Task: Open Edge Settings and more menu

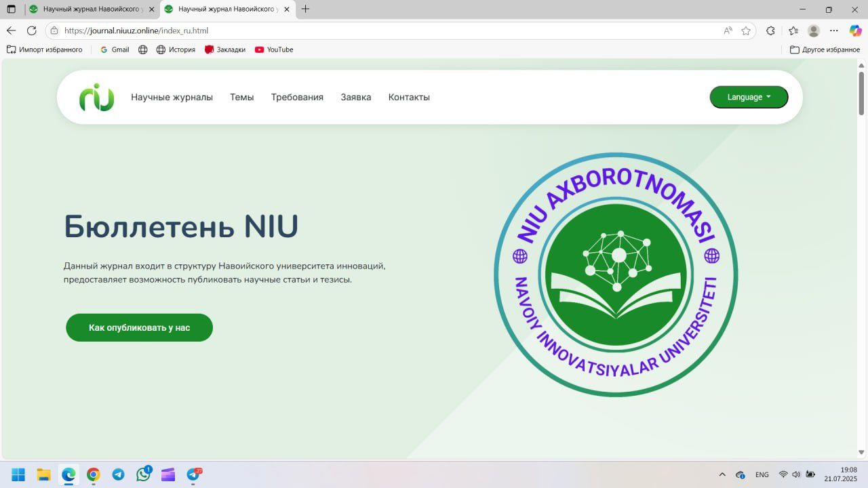Action: click(835, 30)
